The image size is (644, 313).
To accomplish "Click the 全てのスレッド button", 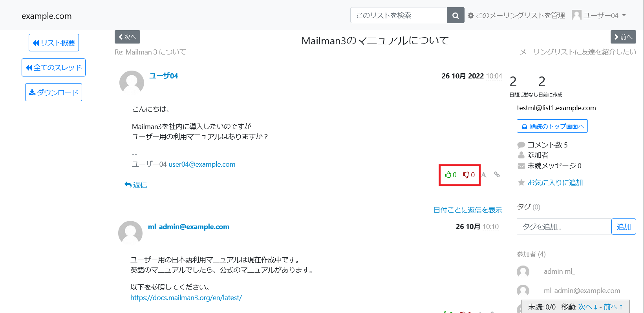I will (53, 67).
